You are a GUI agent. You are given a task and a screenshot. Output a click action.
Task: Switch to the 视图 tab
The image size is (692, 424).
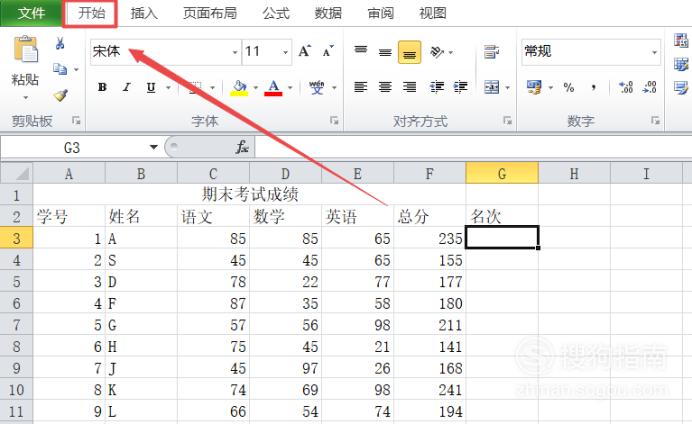click(x=432, y=13)
